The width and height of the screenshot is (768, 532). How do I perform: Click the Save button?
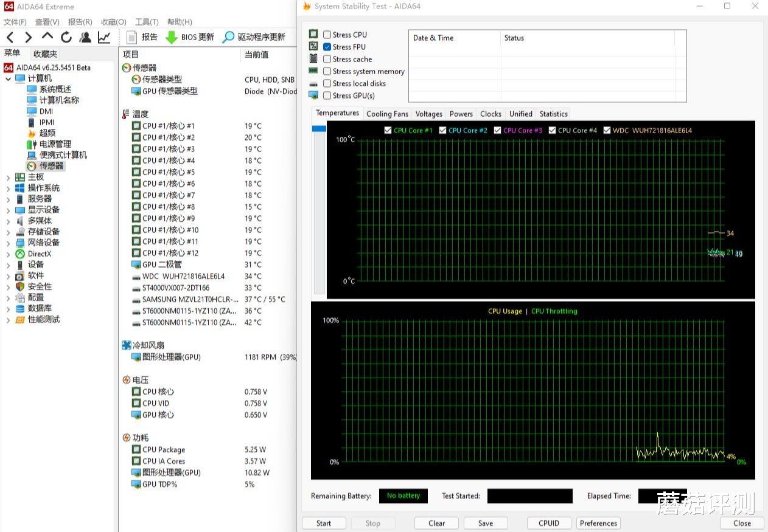486,523
